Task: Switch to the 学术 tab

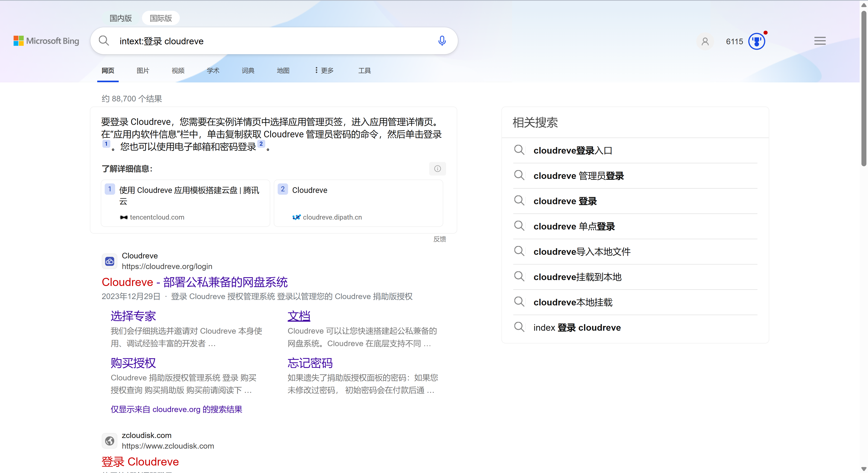Action: pos(213,70)
